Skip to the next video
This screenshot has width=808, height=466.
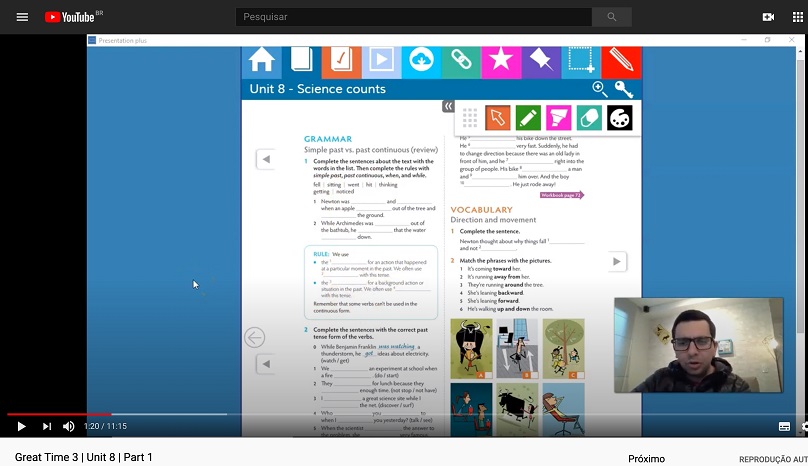click(x=46, y=426)
